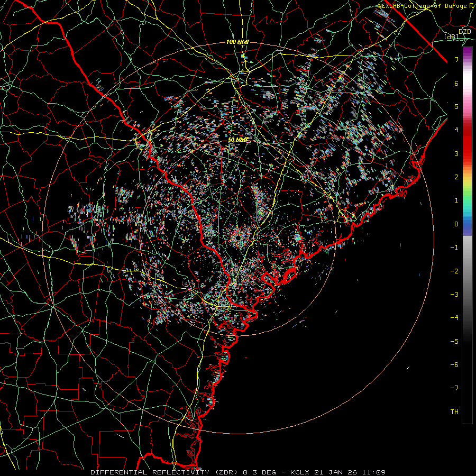
Task: Click the '-3' value on the color scale
Action: pyautogui.click(x=454, y=295)
